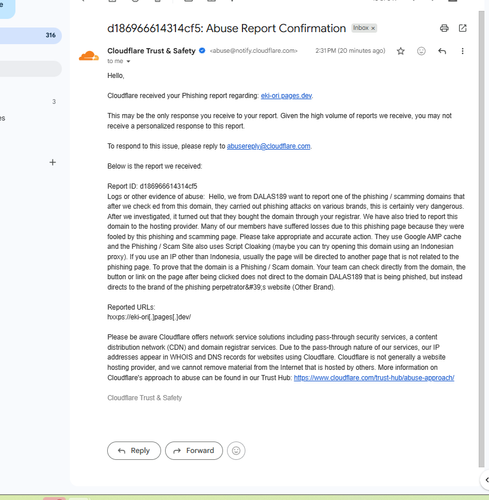The image size is (489, 500).
Task: Star the Cloudflare Trust & Safety message
Action: (401, 51)
